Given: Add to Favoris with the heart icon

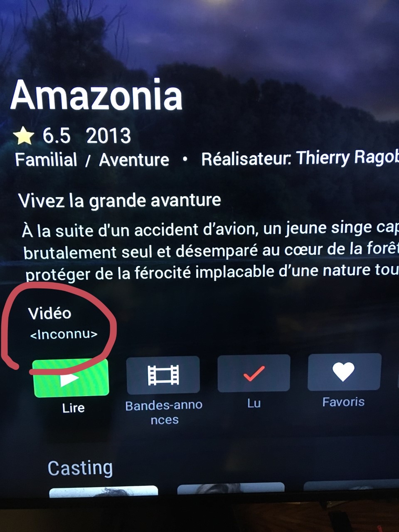Looking at the screenshot, I should pyautogui.click(x=344, y=372).
